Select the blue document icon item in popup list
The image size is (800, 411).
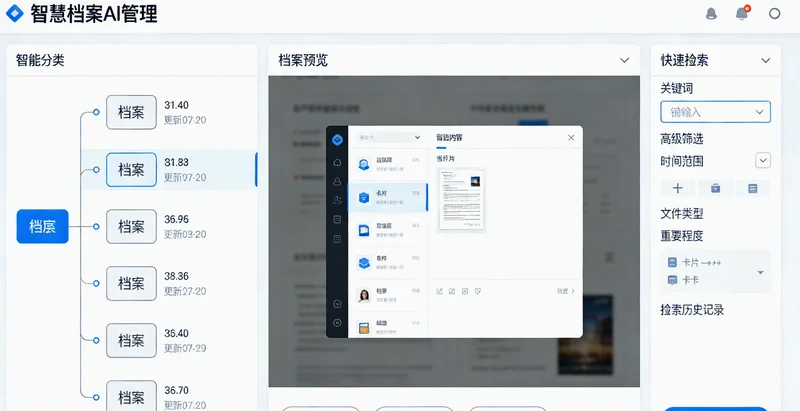[x=388, y=230]
